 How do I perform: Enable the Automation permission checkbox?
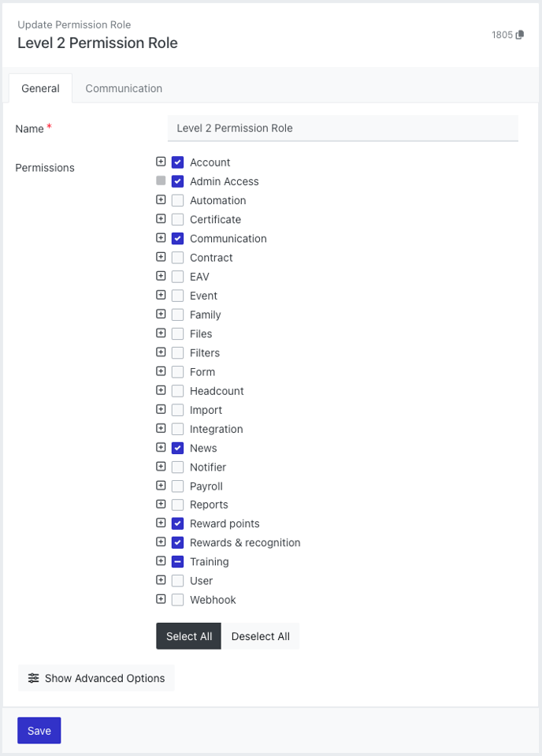coord(177,200)
